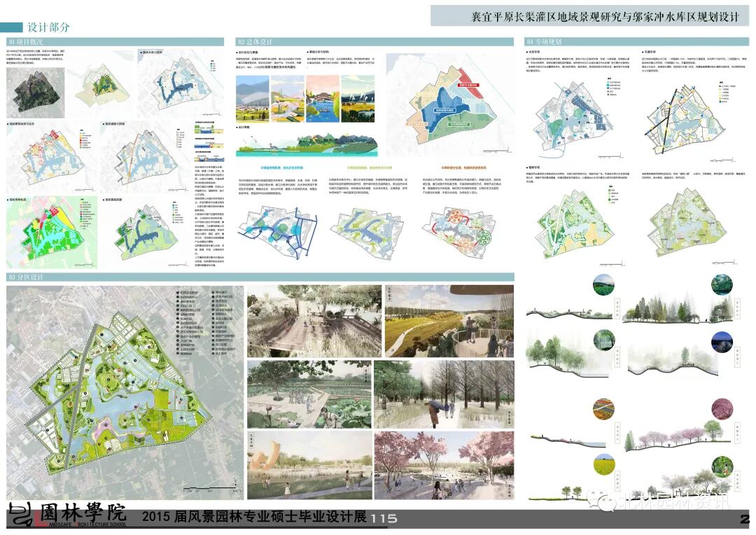The height and width of the screenshot is (535, 756).
Task: Open the curved viewing deck over golden fields rendering
Action: (449, 321)
